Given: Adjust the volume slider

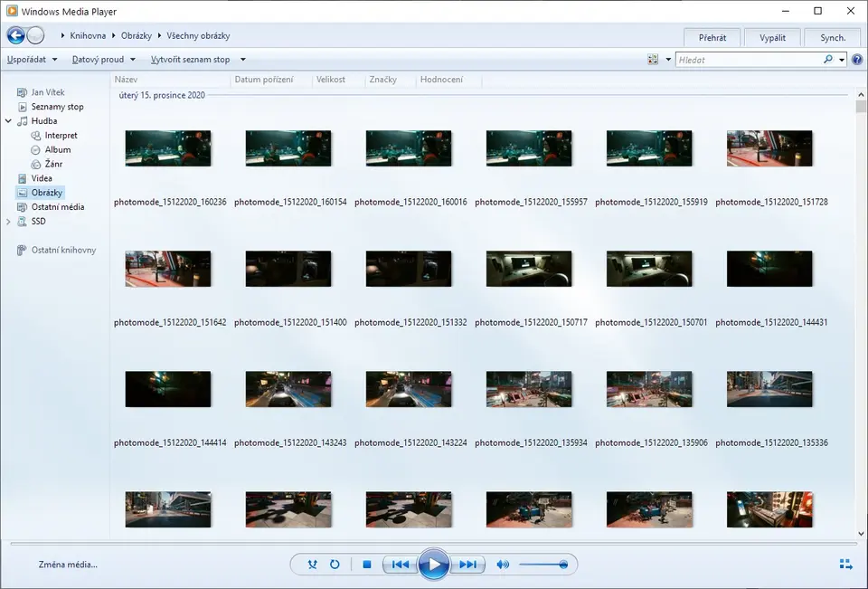Looking at the screenshot, I should click(x=543, y=565).
